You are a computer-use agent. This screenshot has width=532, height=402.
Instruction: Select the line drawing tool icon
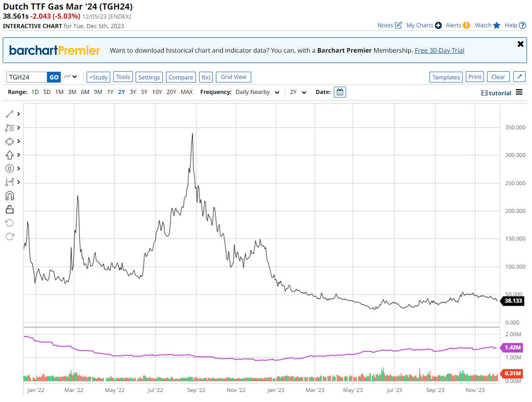coord(10,114)
